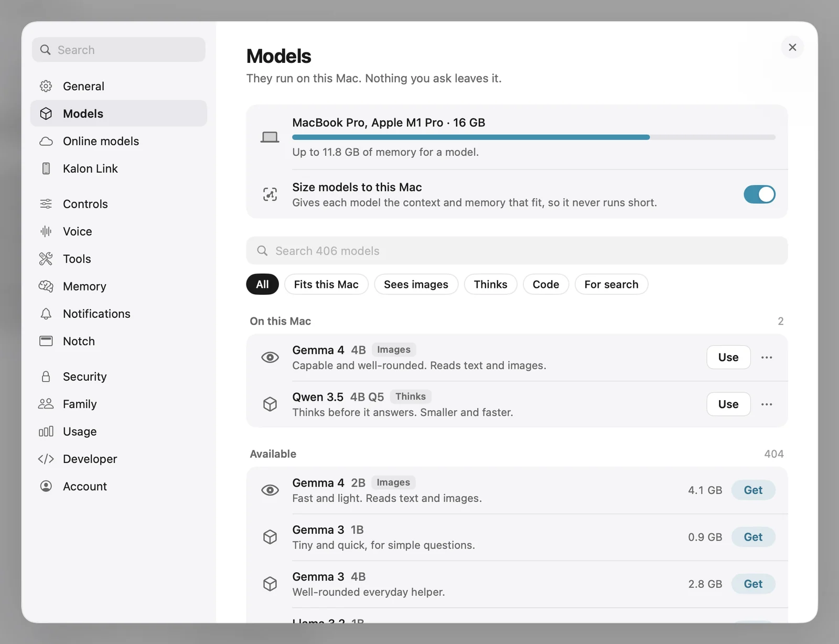The width and height of the screenshot is (839, 644).
Task: Click the Kalon Link phone icon
Action: pyautogui.click(x=46, y=168)
